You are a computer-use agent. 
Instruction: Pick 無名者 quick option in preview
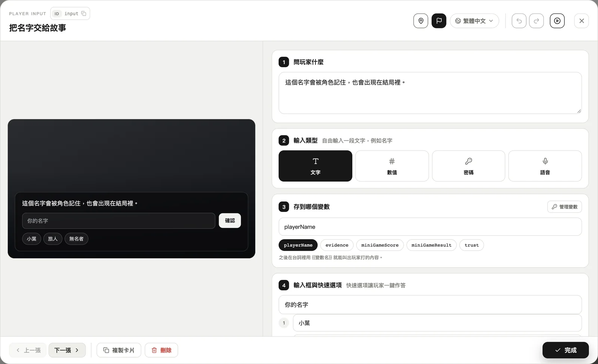(76, 239)
